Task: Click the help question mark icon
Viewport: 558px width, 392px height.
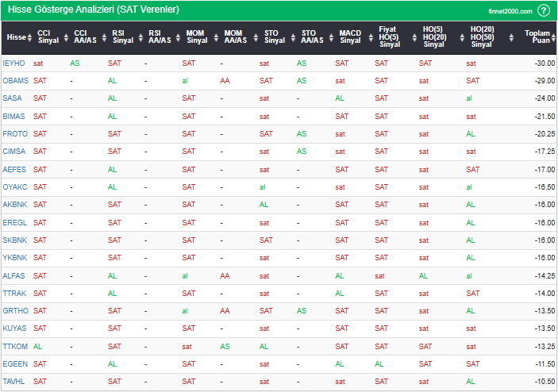Action: tap(543, 10)
